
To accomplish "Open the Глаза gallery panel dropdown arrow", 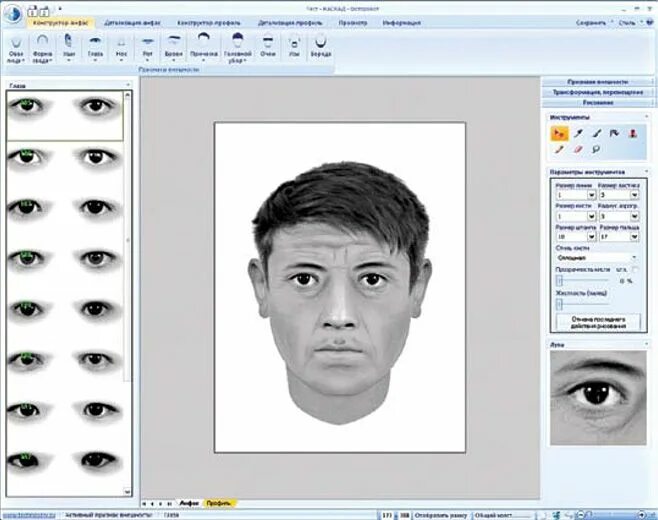I will (x=128, y=85).
